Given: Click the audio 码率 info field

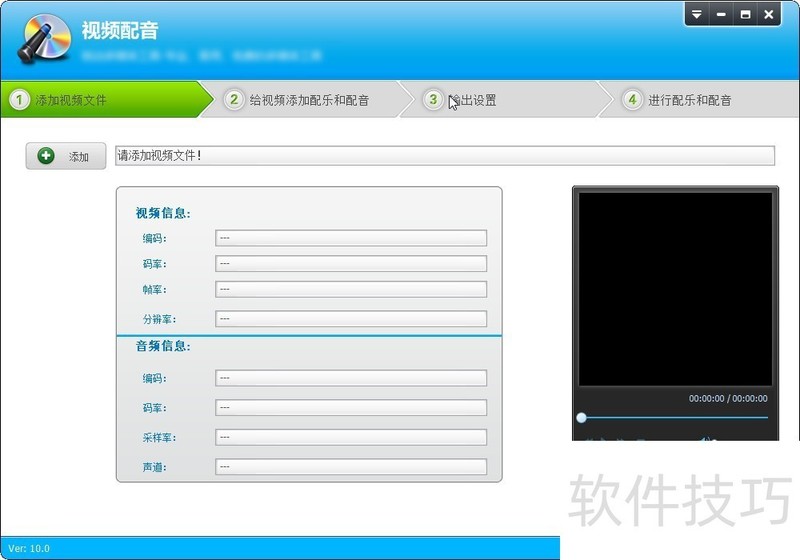Looking at the screenshot, I should (350, 408).
